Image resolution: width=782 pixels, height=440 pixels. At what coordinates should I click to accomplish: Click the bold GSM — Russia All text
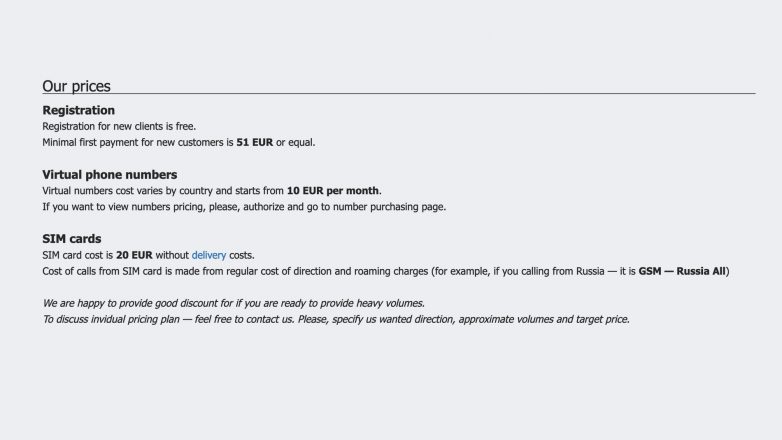click(683, 271)
